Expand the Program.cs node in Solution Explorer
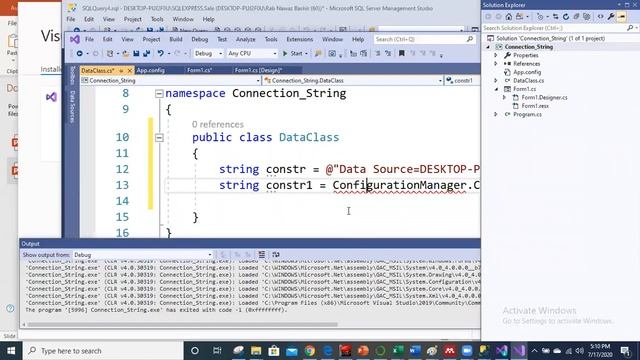The image size is (640, 360). tap(496, 114)
